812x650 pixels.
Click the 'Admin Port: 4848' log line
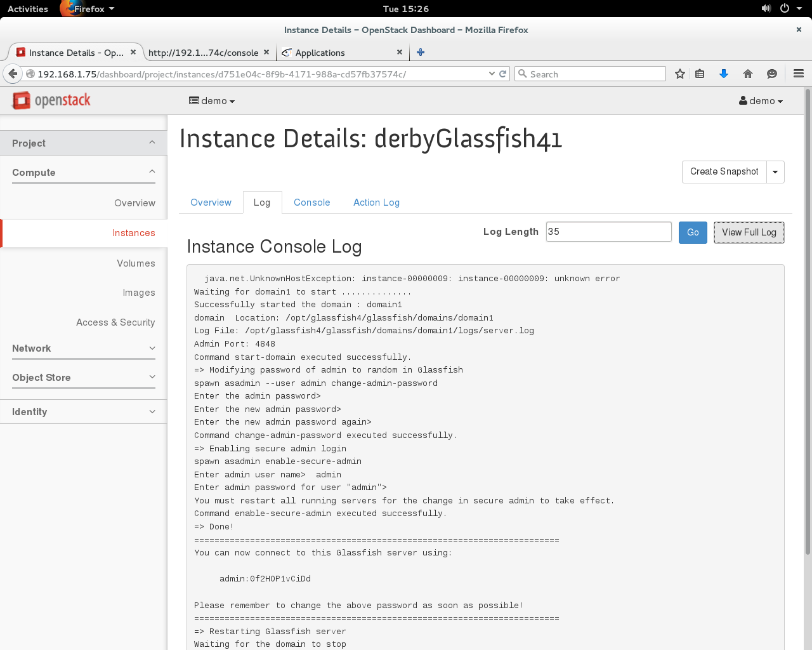[235, 344]
